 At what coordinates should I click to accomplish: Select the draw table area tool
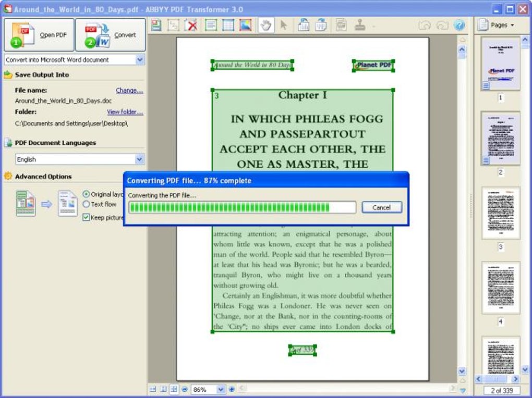pyautogui.click(x=228, y=26)
